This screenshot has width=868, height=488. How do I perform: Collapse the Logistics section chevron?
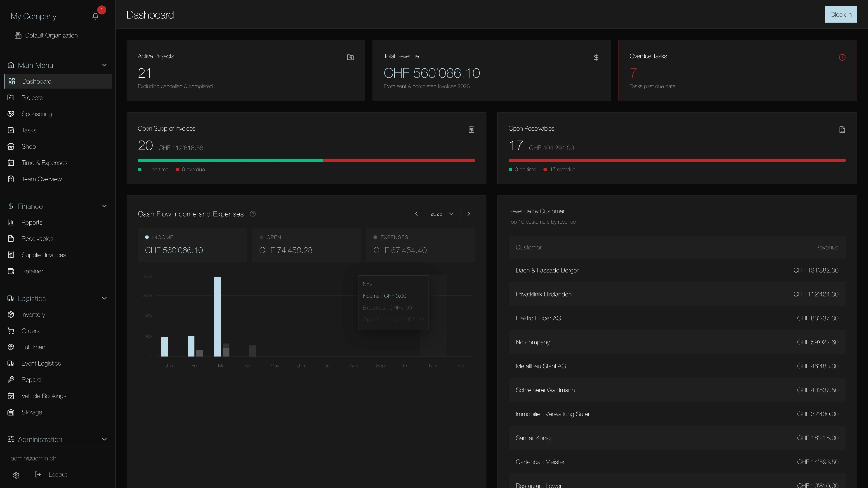104,298
